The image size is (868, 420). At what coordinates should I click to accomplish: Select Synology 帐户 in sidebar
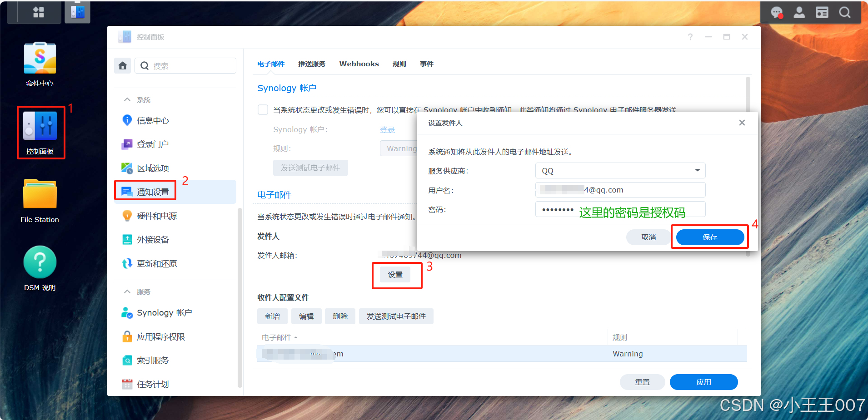175,312
